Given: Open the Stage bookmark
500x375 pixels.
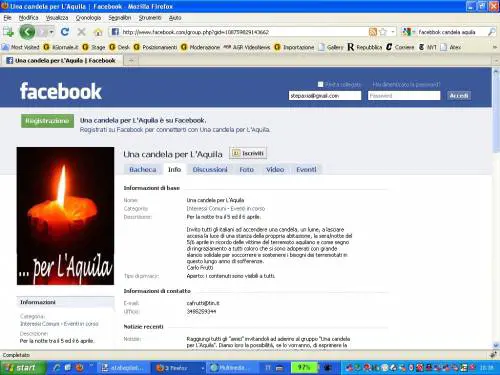Looking at the screenshot, I should 94,47.
